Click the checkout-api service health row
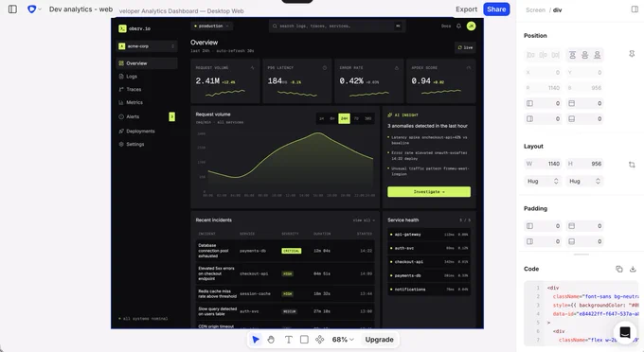 (429, 262)
